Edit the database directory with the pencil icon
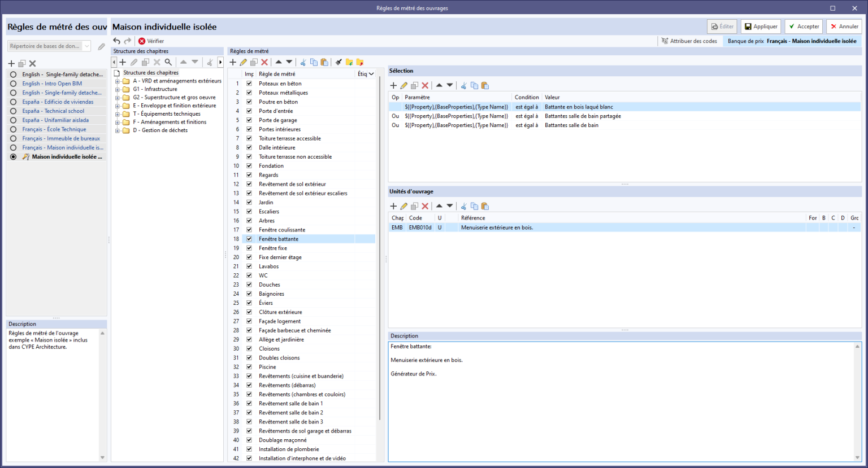The height and width of the screenshot is (468, 868). (x=101, y=46)
